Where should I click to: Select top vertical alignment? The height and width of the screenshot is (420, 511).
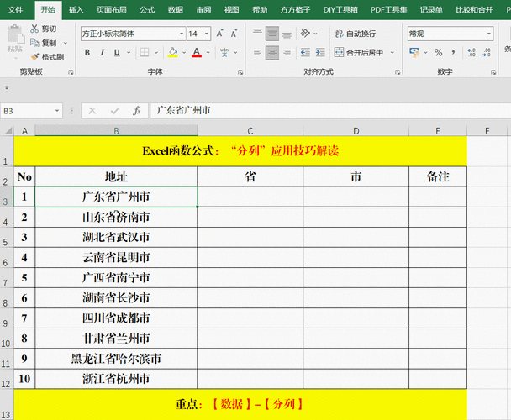pyautogui.click(x=257, y=34)
